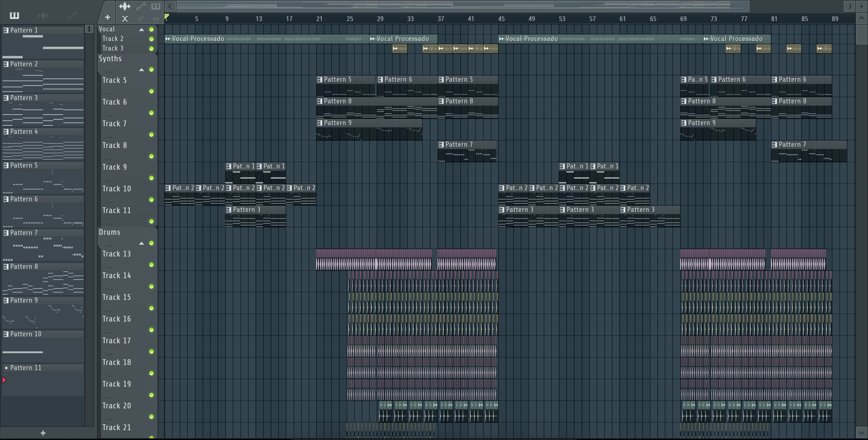
Task: Select the Pattern 8 clip starting at bar 21
Action: point(377,108)
